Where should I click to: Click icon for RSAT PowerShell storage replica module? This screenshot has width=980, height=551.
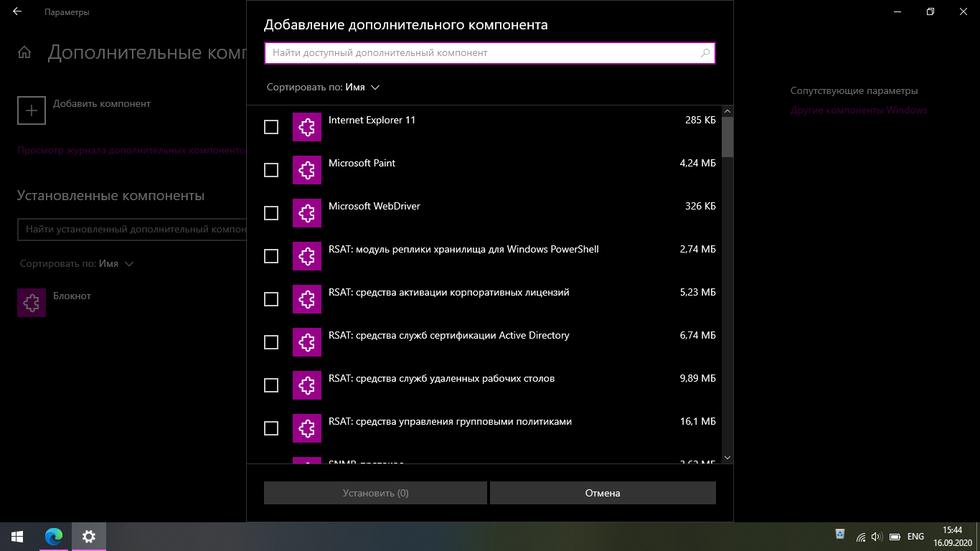click(306, 256)
